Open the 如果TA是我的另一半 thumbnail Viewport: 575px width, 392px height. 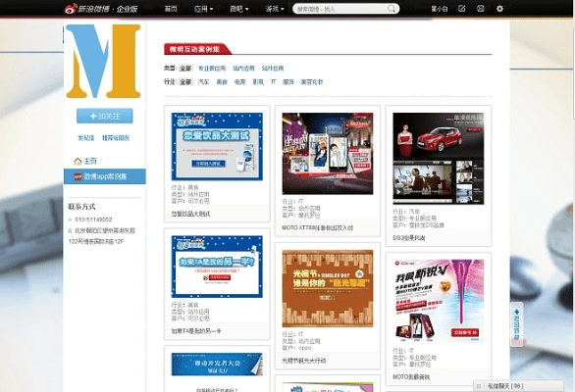217,267
